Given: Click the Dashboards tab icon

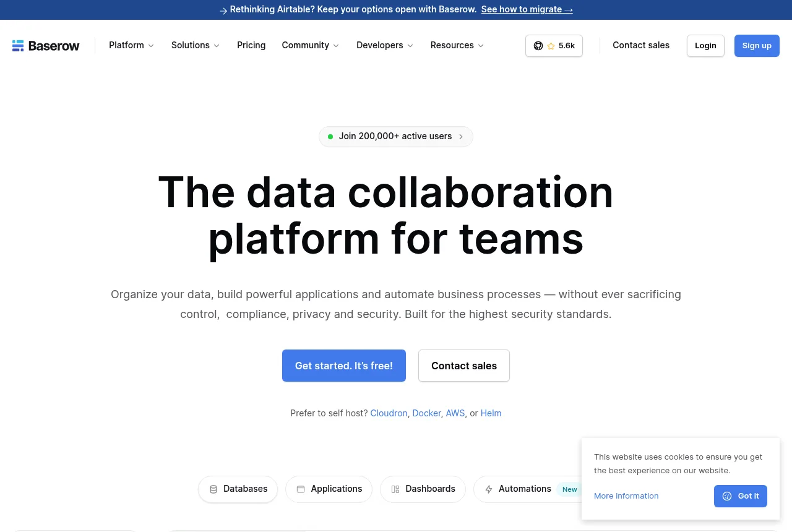Looking at the screenshot, I should (395, 489).
